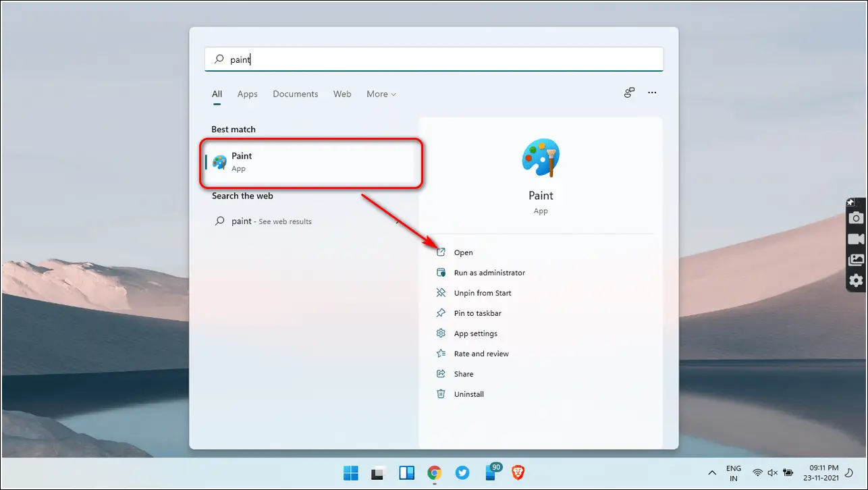This screenshot has width=868, height=490.
Task: Switch to the All tab
Action: pos(217,94)
